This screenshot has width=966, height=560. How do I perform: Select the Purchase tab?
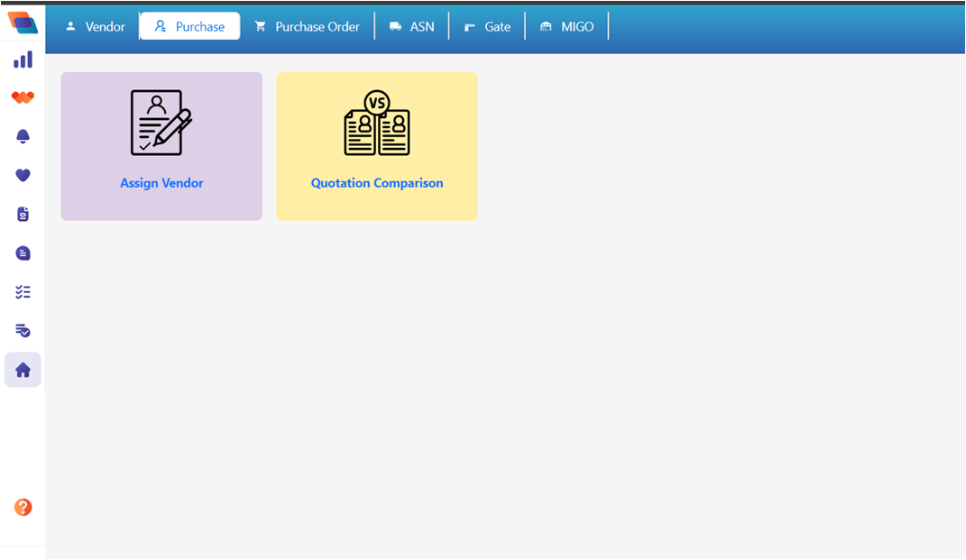tap(189, 26)
